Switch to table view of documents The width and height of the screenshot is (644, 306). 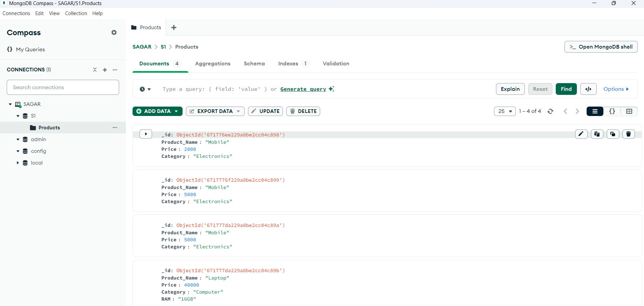630,111
